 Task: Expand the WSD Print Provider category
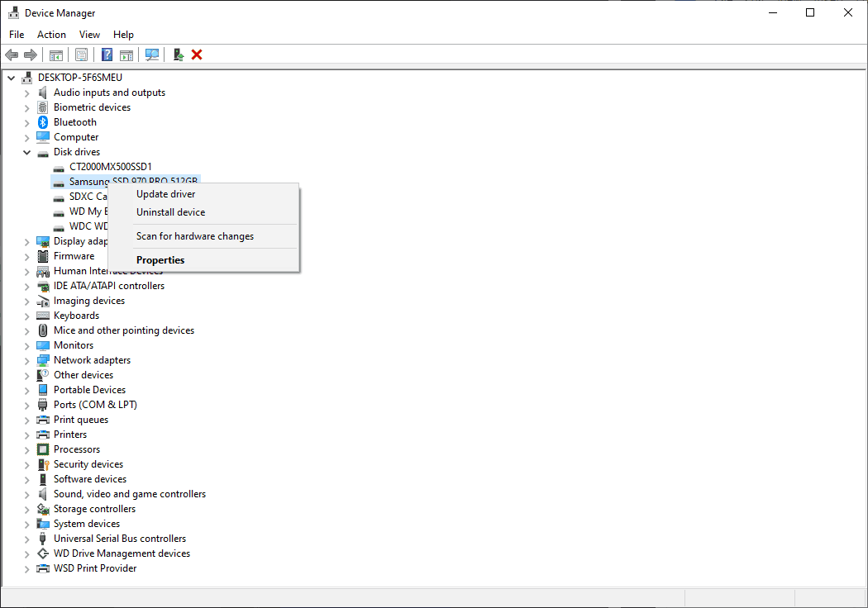pyautogui.click(x=26, y=568)
